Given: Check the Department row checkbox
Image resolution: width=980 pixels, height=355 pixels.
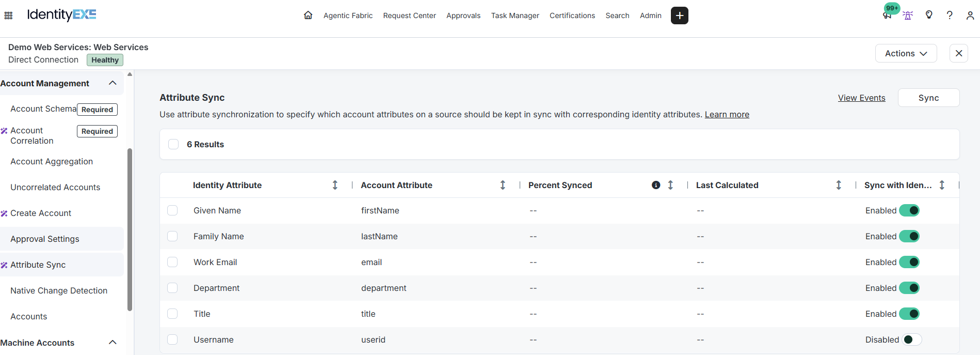Looking at the screenshot, I should [x=172, y=288].
